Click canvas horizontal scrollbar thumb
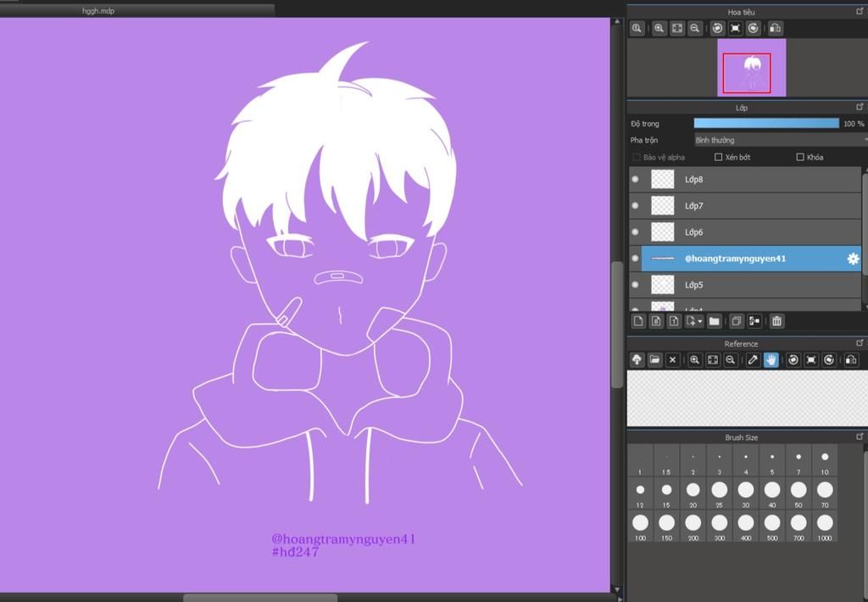The height and width of the screenshot is (602, 868). coord(260,598)
